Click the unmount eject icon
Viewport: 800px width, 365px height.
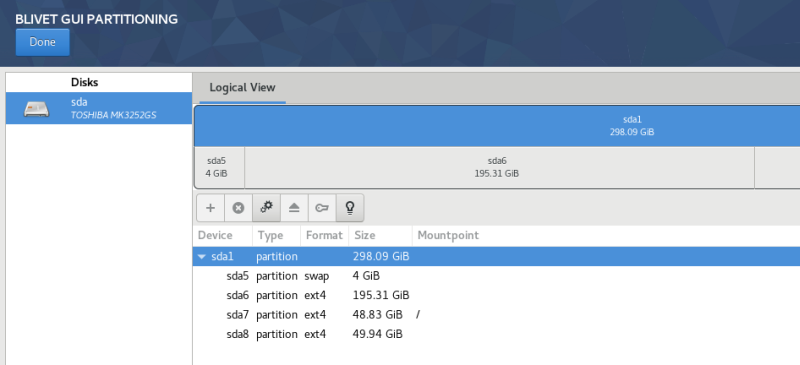click(x=294, y=208)
